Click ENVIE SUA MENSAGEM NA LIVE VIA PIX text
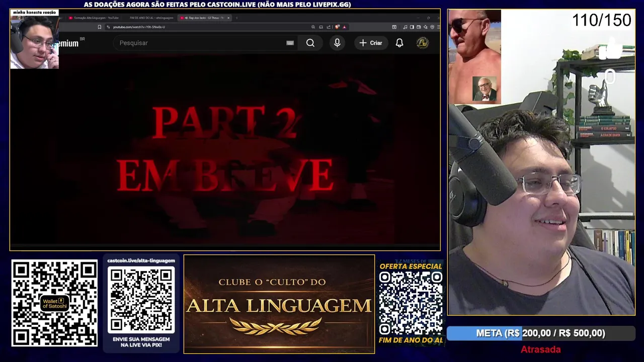 point(141,342)
